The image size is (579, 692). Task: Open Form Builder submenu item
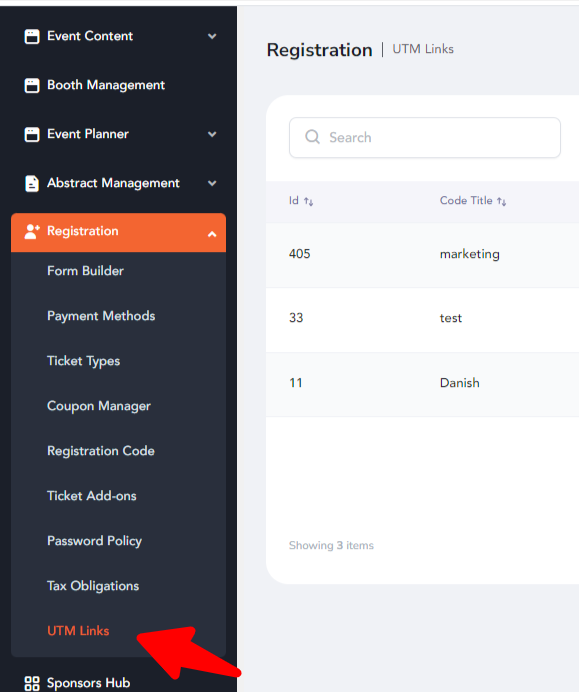(x=86, y=271)
